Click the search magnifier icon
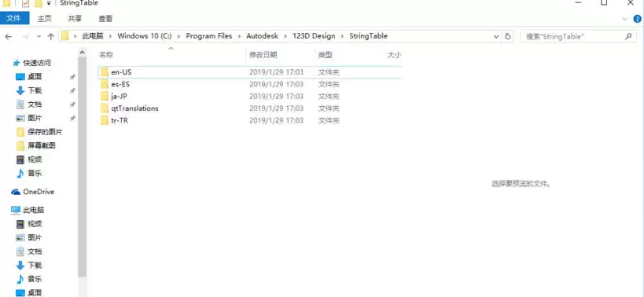Screen dimensions: 644x297 (x=628, y=36)
